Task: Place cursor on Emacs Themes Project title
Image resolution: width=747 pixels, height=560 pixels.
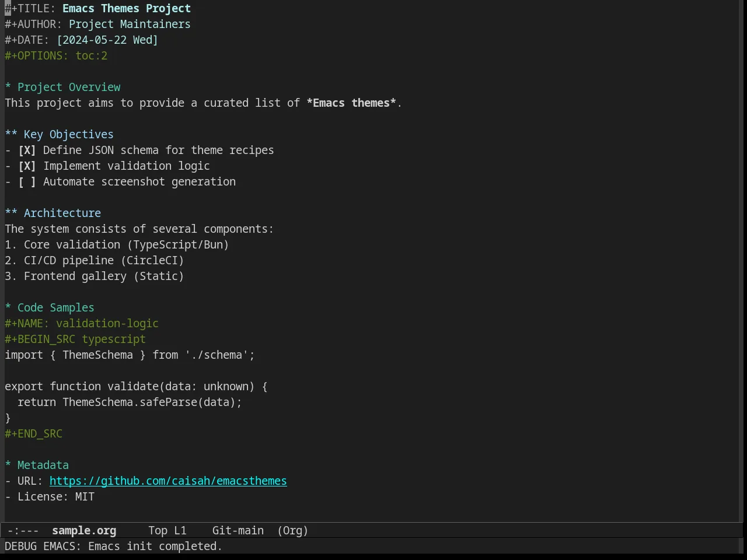Action: pos(127,8)
